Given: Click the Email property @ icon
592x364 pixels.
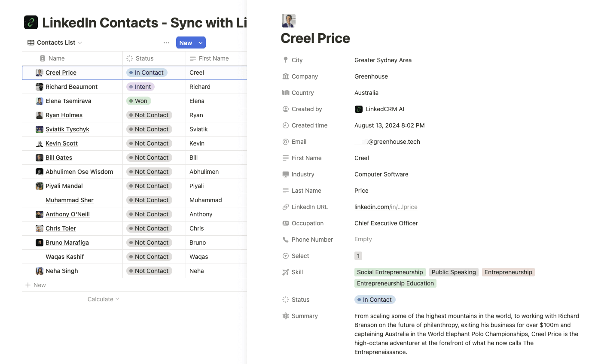Looking at the screenshot, I should (286, 142).
